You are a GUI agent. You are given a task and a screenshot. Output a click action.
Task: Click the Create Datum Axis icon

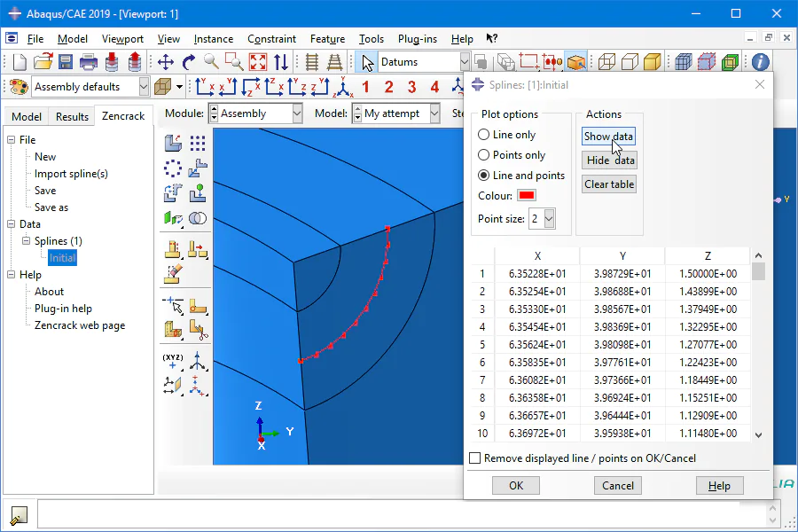coord(198,361)
